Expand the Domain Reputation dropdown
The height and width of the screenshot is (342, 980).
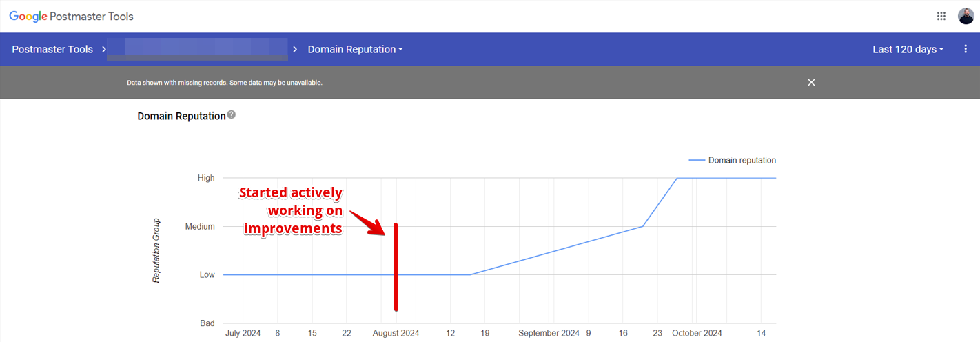(x=355, y=49)
